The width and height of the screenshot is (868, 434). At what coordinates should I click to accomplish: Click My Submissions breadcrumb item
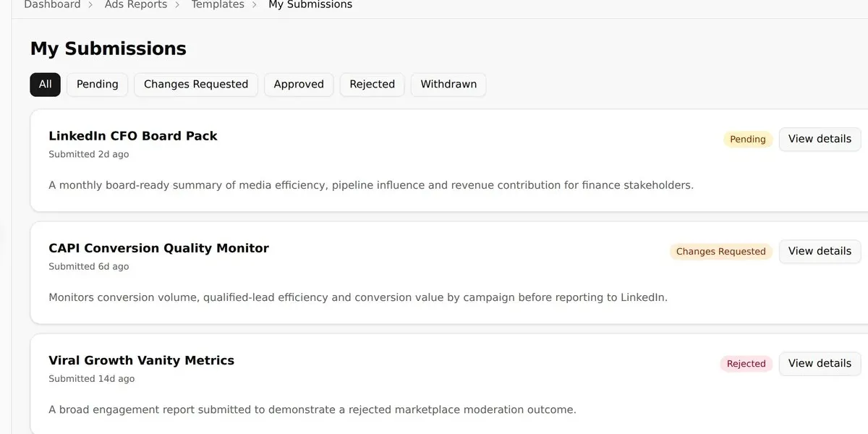pyautogui.click(x=310, y=4)
